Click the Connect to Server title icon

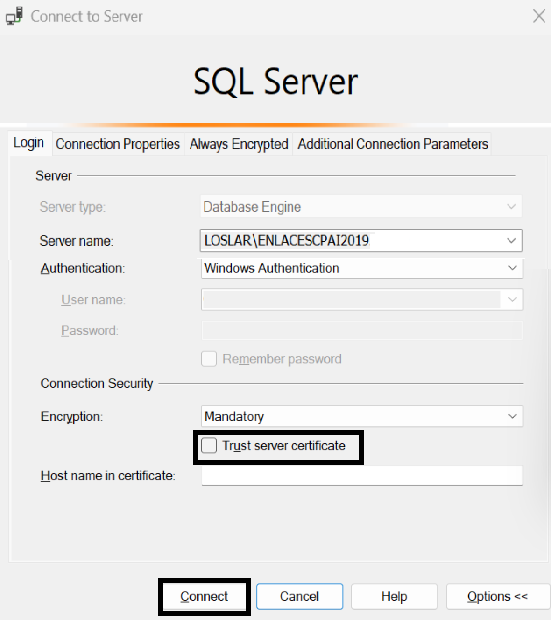14,16
